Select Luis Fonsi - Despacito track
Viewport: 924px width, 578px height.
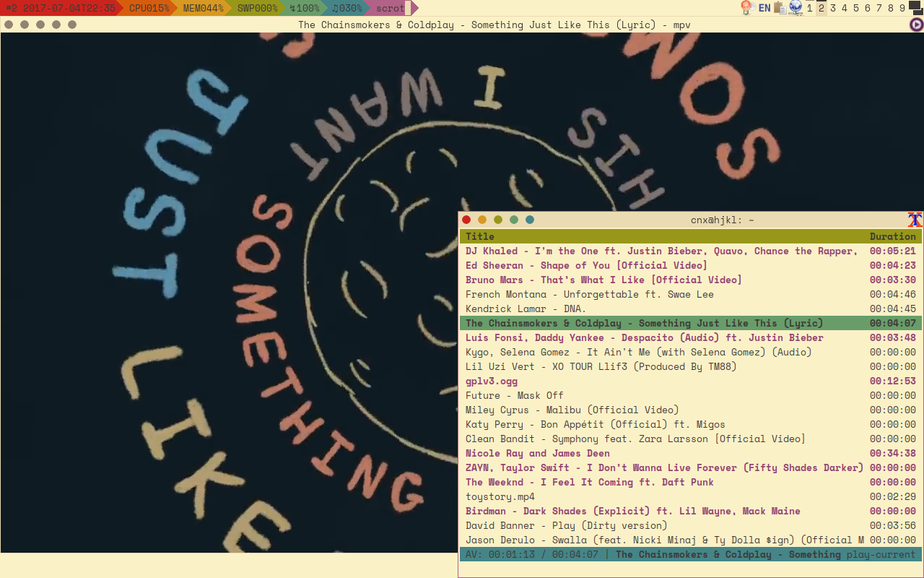point(691,337)
